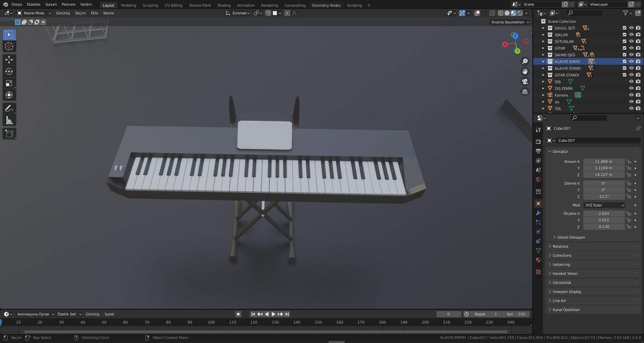Jump to the last frame
This screenshot has height=343, width=644.
(x=287, y=314)
